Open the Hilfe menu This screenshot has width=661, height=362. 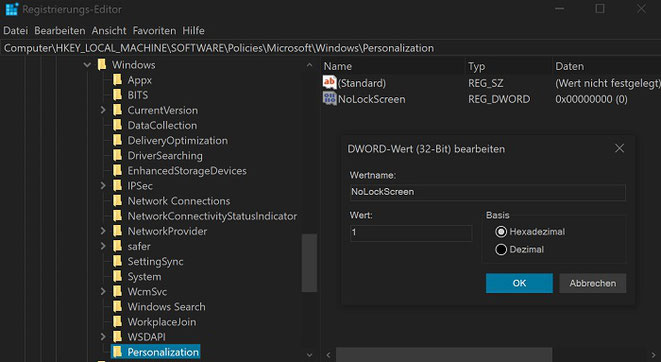(193, 31)
